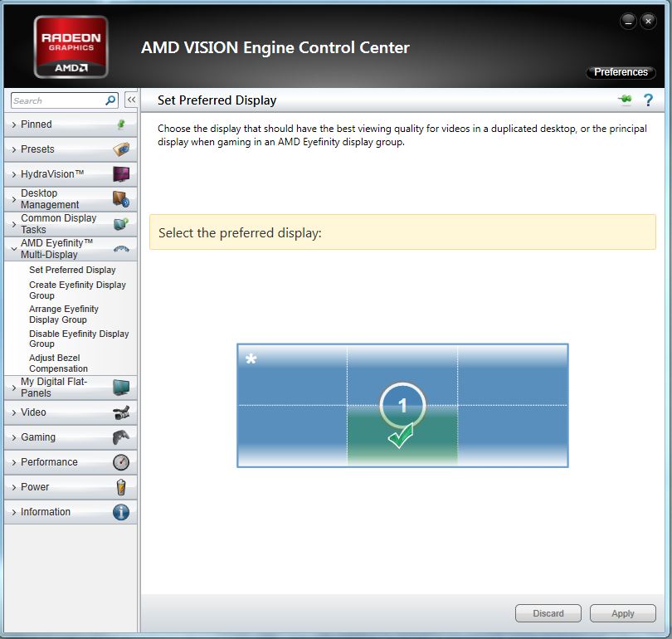
Task: Minimize the Control Center window
Action: tap(628, 21)
